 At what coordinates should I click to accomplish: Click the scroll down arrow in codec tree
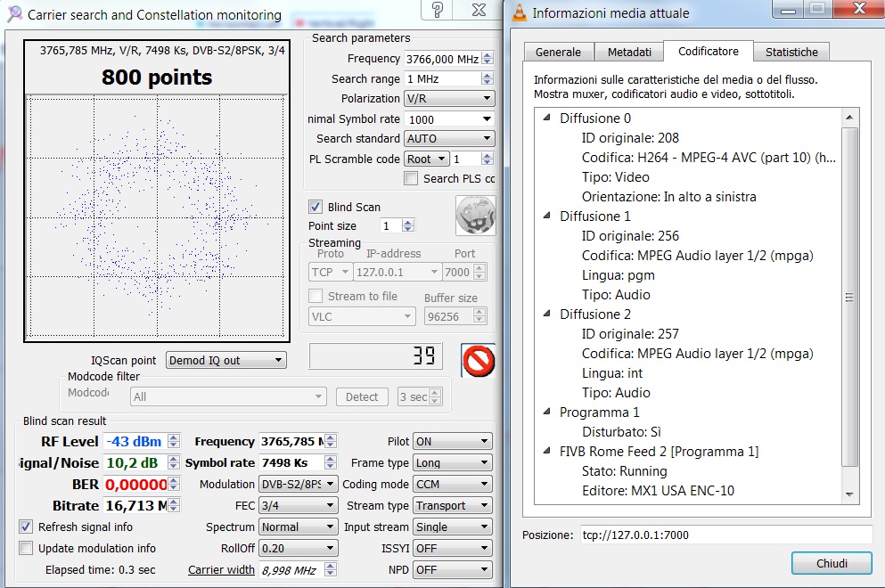coord(849,494)
